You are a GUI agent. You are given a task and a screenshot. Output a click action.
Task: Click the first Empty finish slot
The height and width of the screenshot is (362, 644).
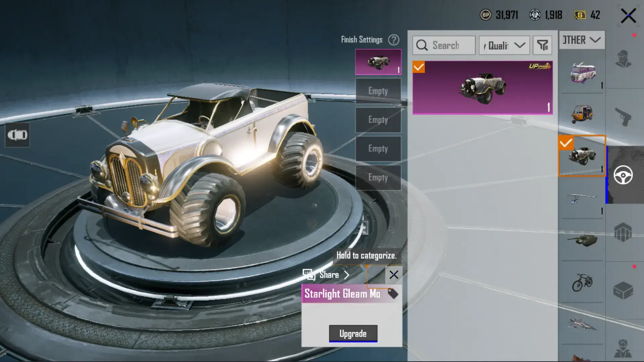[x=378, y=91]
